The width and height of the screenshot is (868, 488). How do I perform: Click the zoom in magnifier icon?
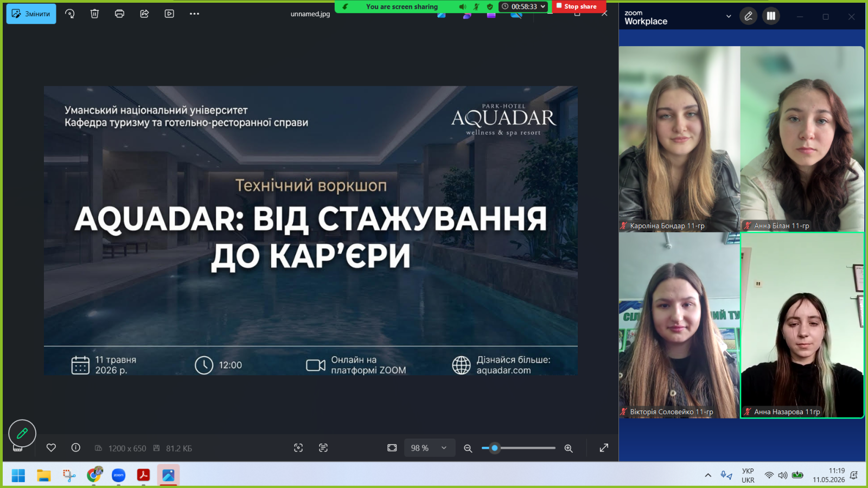tap(569, 448)
